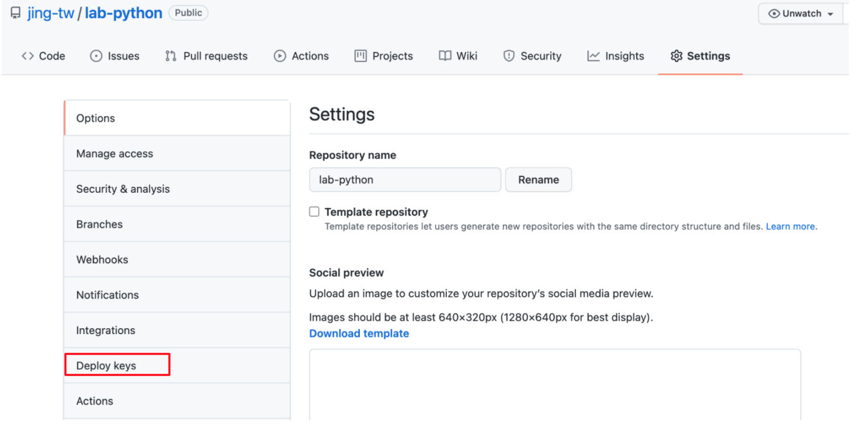Image resolution: width=868 pixels, height=431 pixels.
Task: Click the Projects board icon
Action: (x=360, y=56)
